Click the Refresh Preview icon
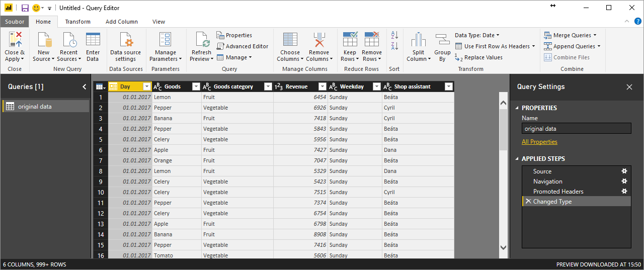The width and height of the screenshot is (644, 270). point(201,40)
